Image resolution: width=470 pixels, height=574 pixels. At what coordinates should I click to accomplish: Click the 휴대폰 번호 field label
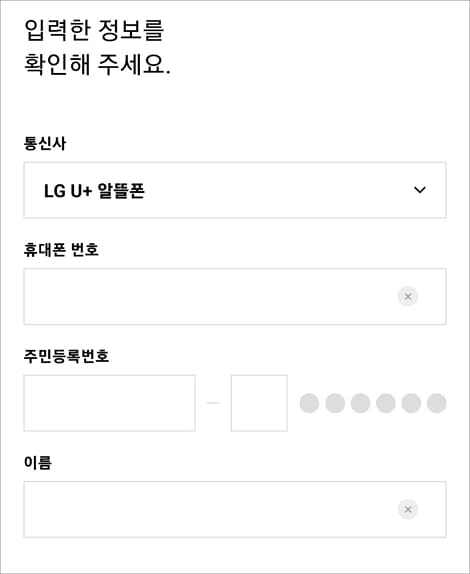pos(61,250)
